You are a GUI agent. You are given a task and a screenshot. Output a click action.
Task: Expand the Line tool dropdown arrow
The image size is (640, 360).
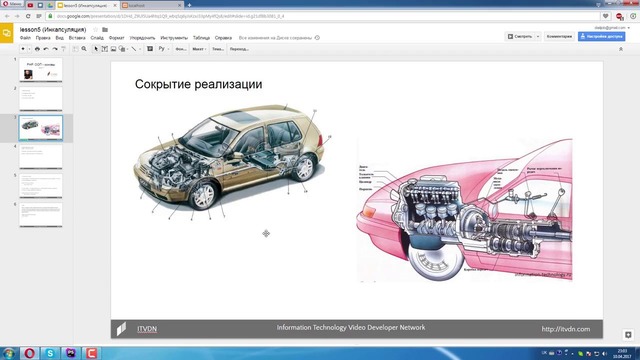pyautogui.click(x=140, y=49)
